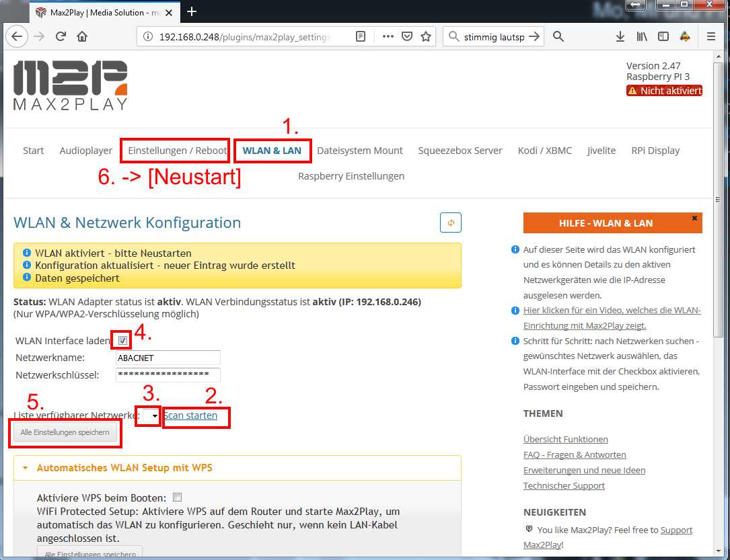Enable Aktiviere WPS beim Booten checkbox
730x560 pixels.
pyautogui.click(x=177, y=497)
